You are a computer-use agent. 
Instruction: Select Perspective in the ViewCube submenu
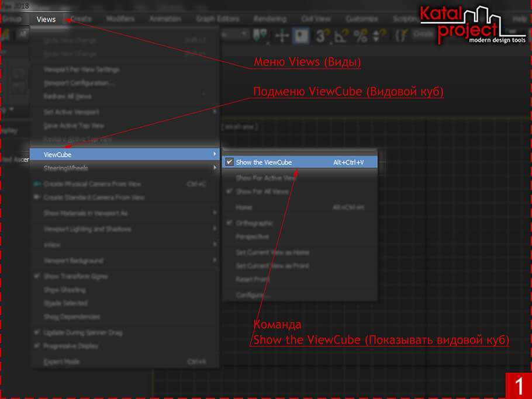coord(252,237)
